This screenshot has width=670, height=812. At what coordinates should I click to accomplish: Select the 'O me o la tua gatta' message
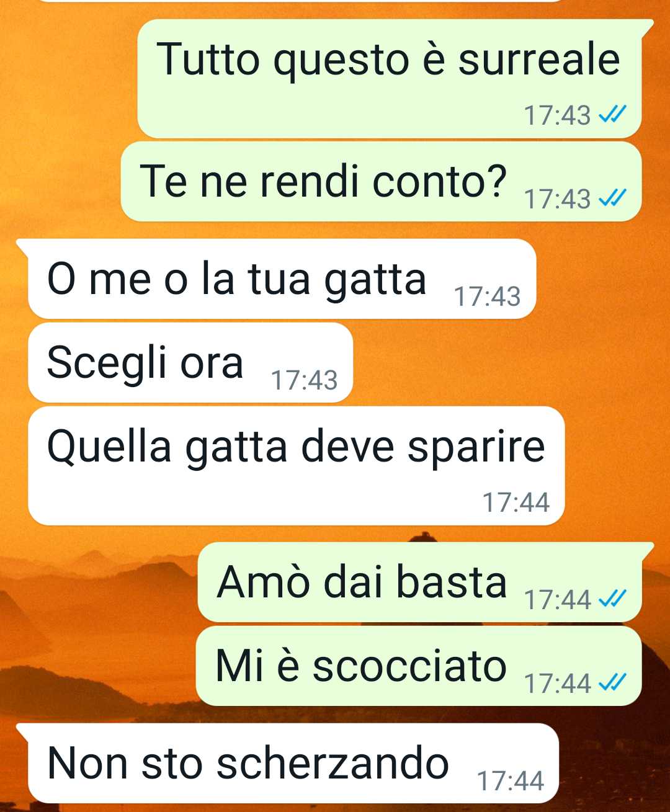pos(282,279)
